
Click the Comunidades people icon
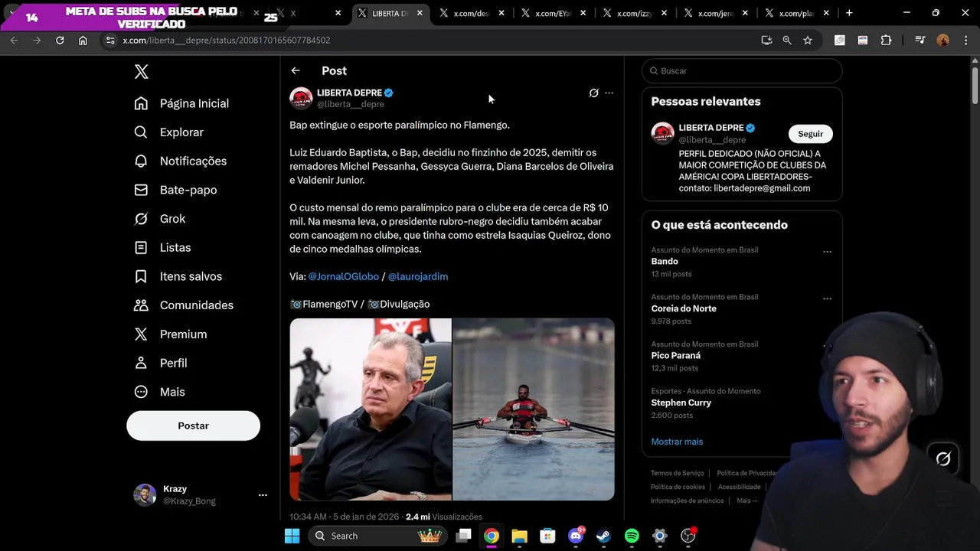pos(141,305)
